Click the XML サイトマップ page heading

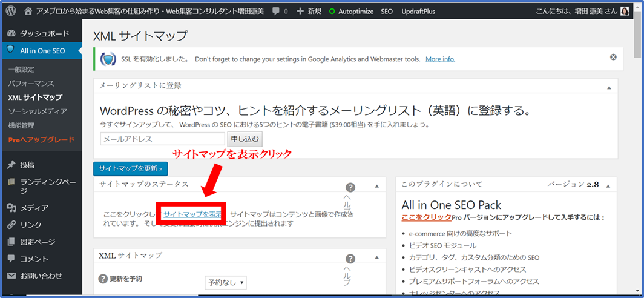[x=140, y=36]
